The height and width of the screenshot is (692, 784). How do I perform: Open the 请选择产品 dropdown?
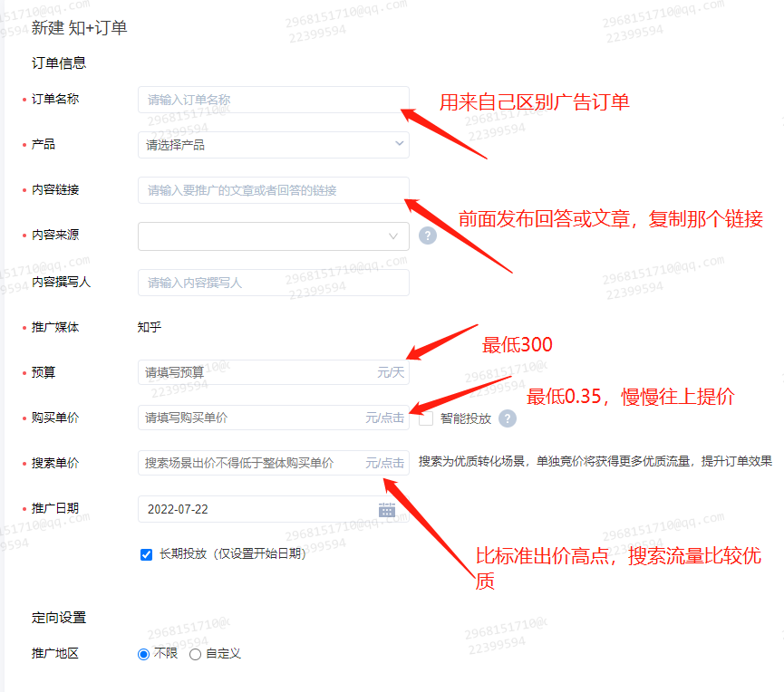274,145
